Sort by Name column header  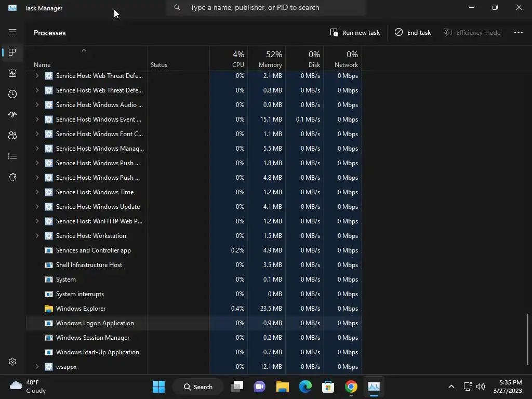point(87,58)
